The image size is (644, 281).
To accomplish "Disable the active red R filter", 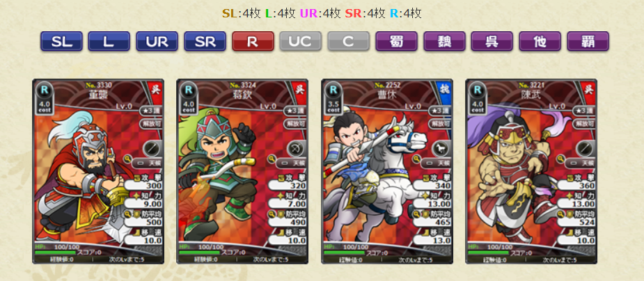I will point(253,42).
